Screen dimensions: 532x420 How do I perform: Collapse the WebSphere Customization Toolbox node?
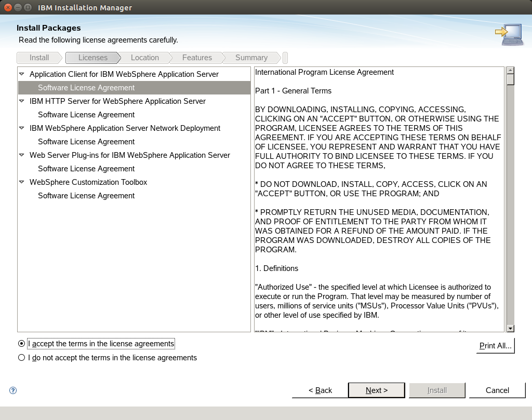click(x=22, y=182)
